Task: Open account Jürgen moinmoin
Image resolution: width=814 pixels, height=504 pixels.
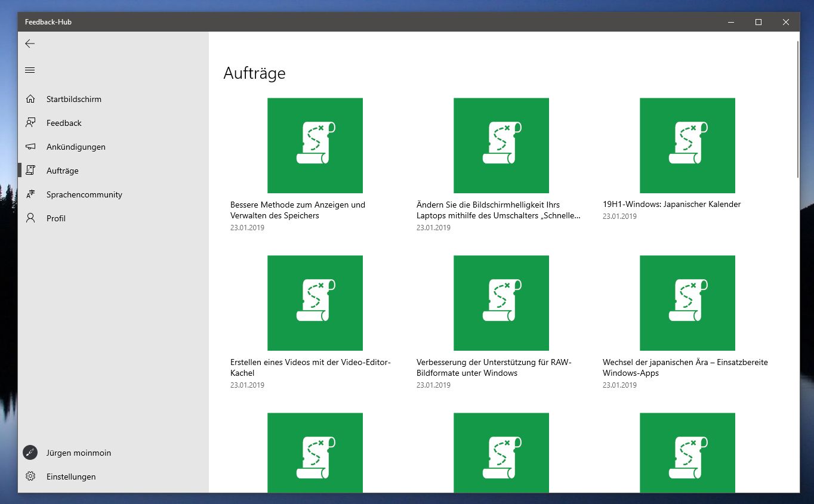Action: [x=113, y=453]
